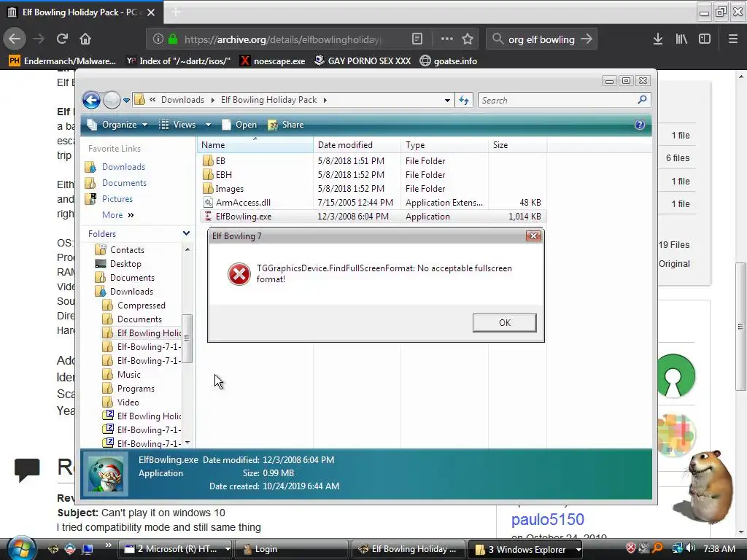This screenshot has width=747, height=560.
Task: Open the Organize menu
Action: click(117, 125)
